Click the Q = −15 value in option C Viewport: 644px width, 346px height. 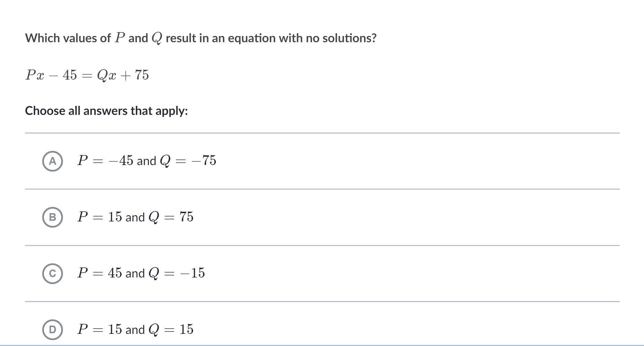click(x=177, y=273)
